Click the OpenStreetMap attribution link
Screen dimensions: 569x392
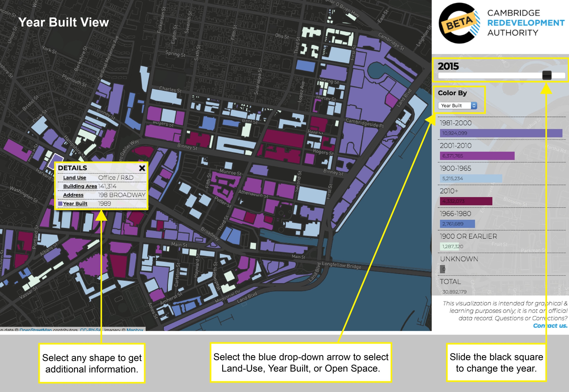tap(35, 329)
